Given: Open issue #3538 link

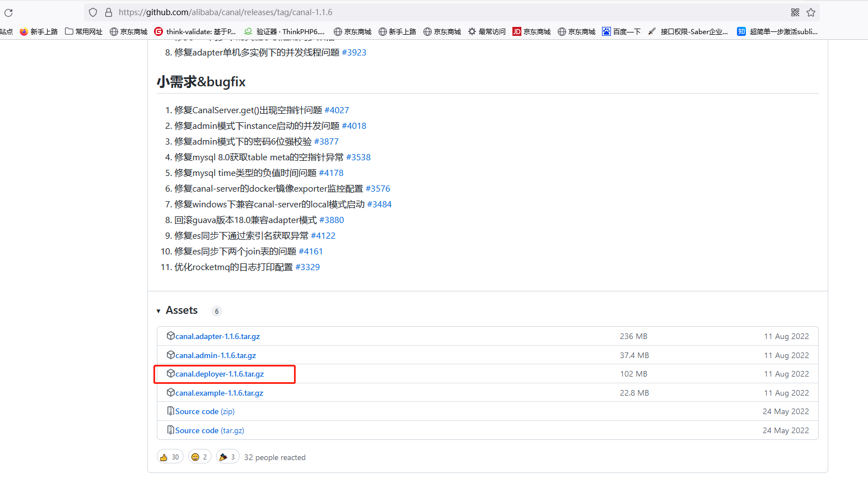Looking at the screenshot, I should point(358,157).
